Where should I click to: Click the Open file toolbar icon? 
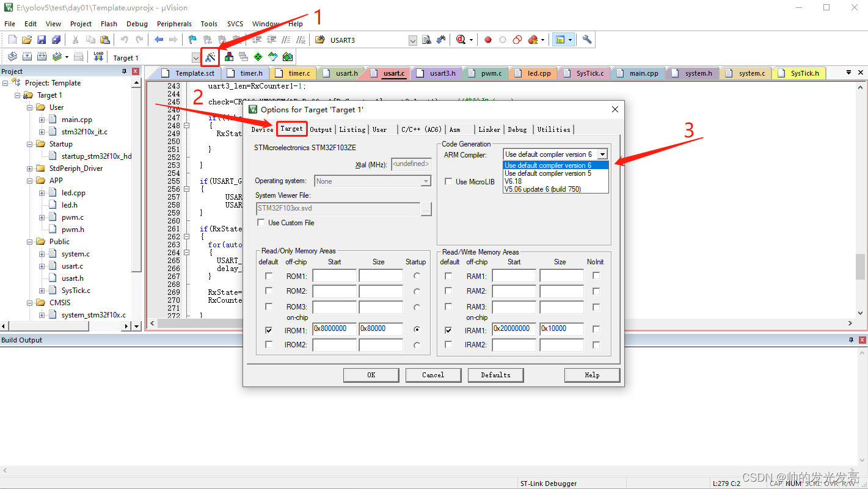coord(27,40)
